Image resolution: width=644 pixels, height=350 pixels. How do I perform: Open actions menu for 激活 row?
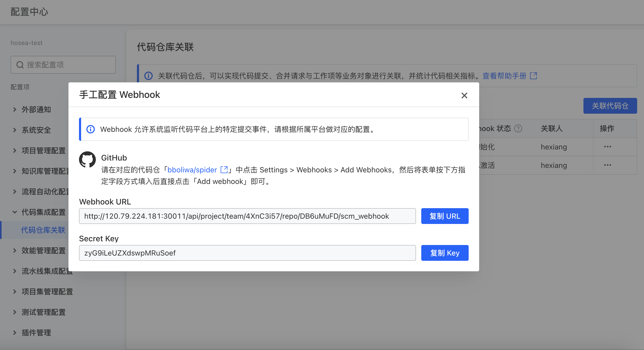click(x=607, y=165)
